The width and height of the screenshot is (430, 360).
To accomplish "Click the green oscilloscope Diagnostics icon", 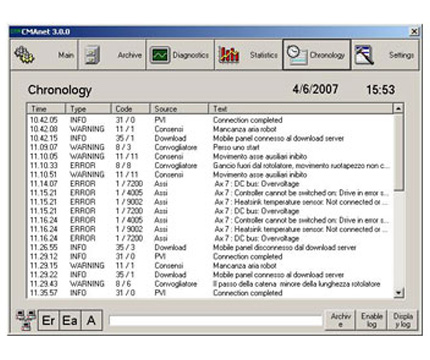I will (x=160, y=55).
